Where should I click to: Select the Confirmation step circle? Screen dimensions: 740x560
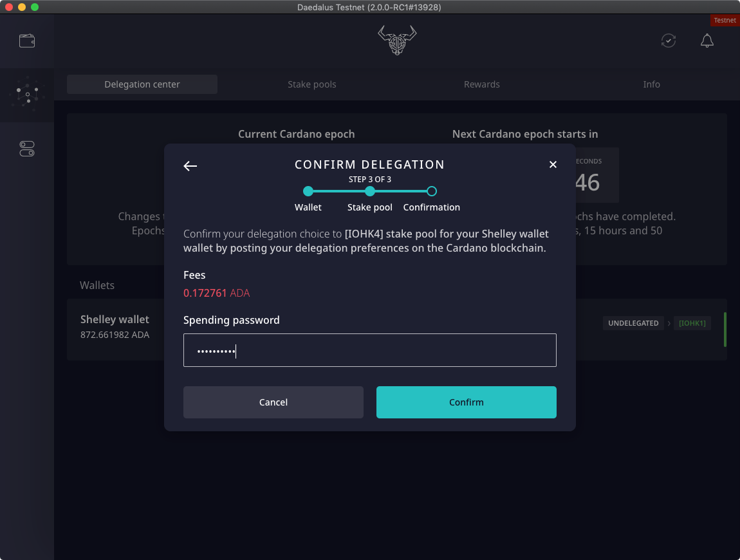pos(431,191)
